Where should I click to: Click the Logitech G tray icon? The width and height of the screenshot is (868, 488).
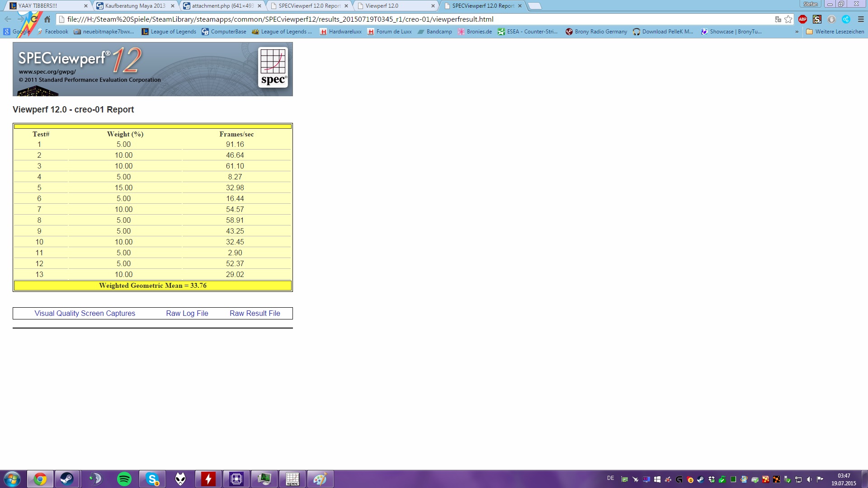[x=679, y=479]
